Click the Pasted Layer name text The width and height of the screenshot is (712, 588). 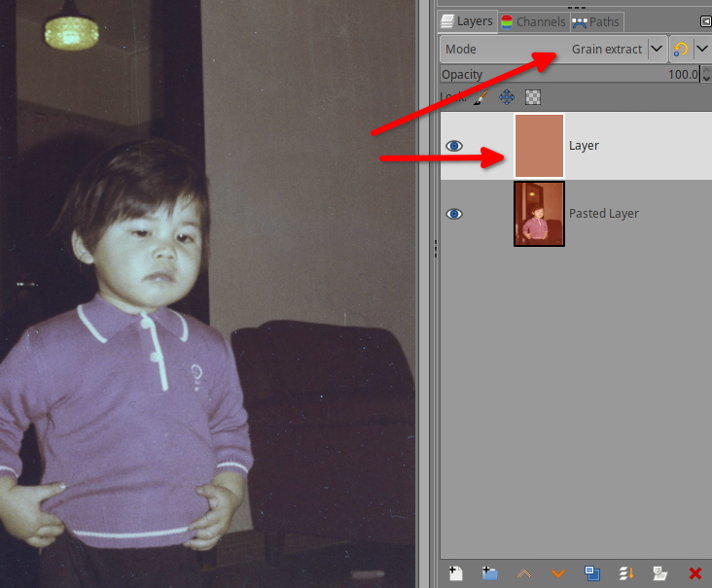[x=603, y=214]
